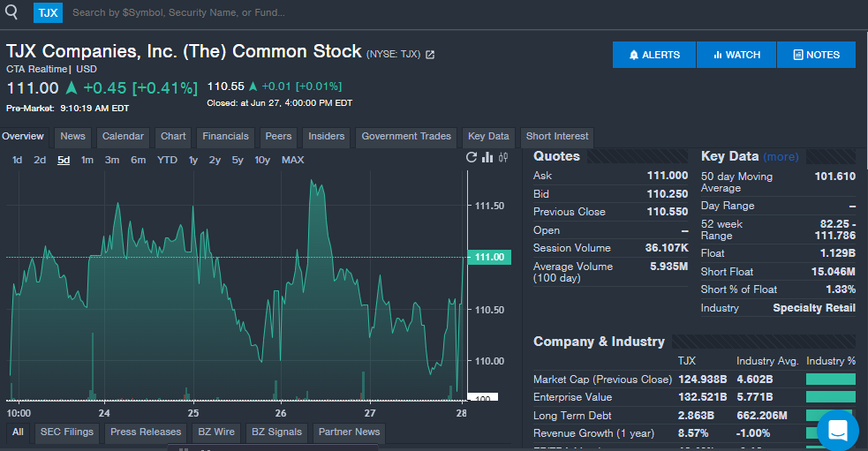This screenshot has width=868, height=451.
Task: Open the chat support bubble
Action: [838, 430]
